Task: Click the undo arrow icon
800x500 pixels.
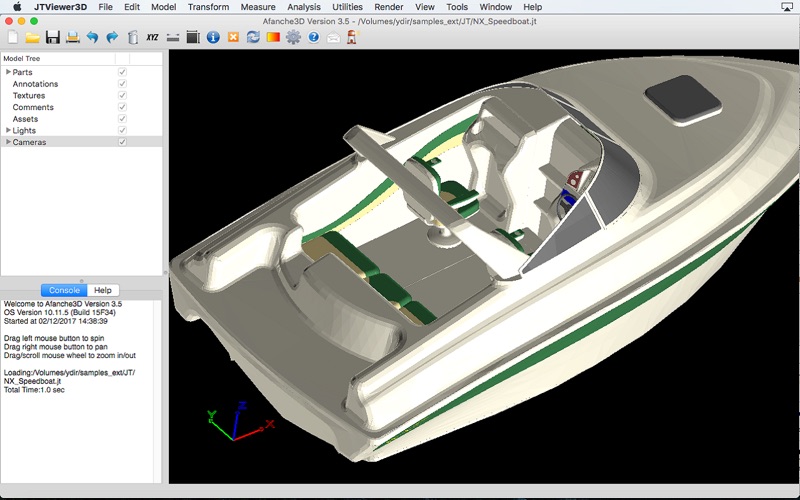Action: tap(92, 37)
